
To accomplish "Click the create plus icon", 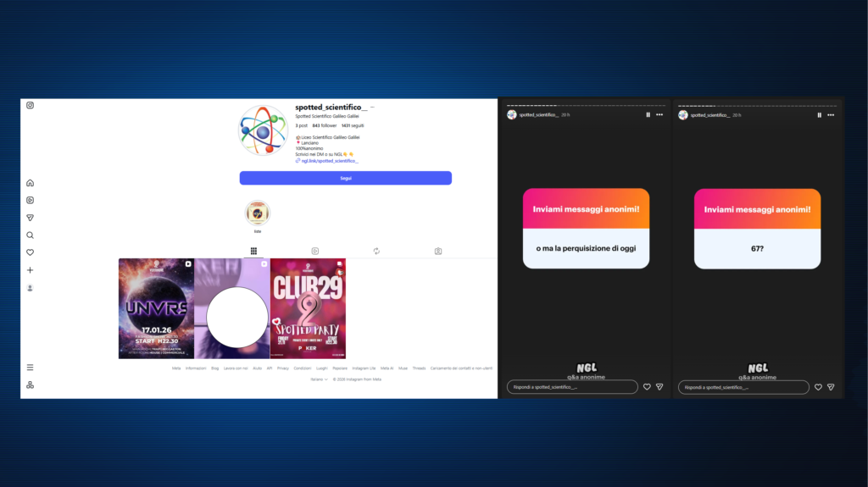I will point(30,270).
